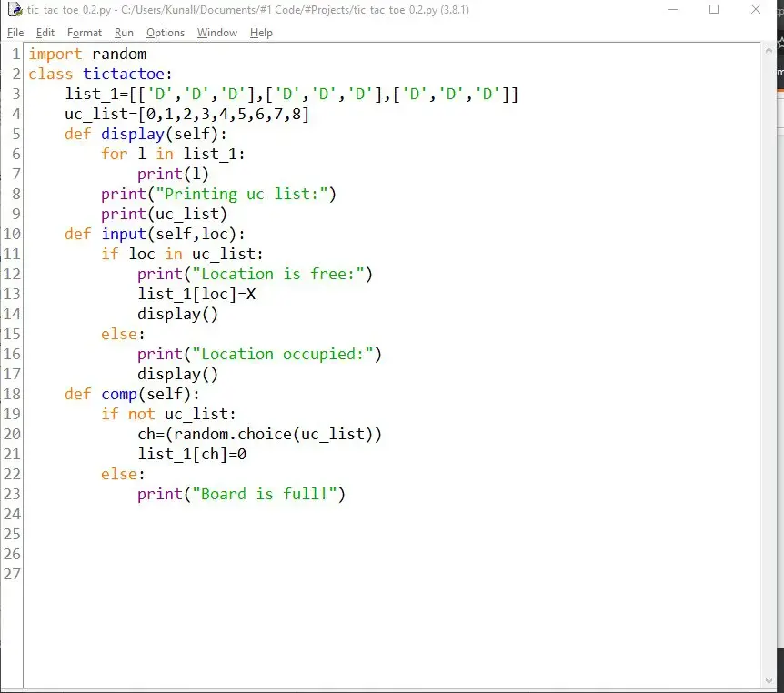Click the string "Location is free:"
The width and height of the screenshot is (784, 693).
point(278,274)
